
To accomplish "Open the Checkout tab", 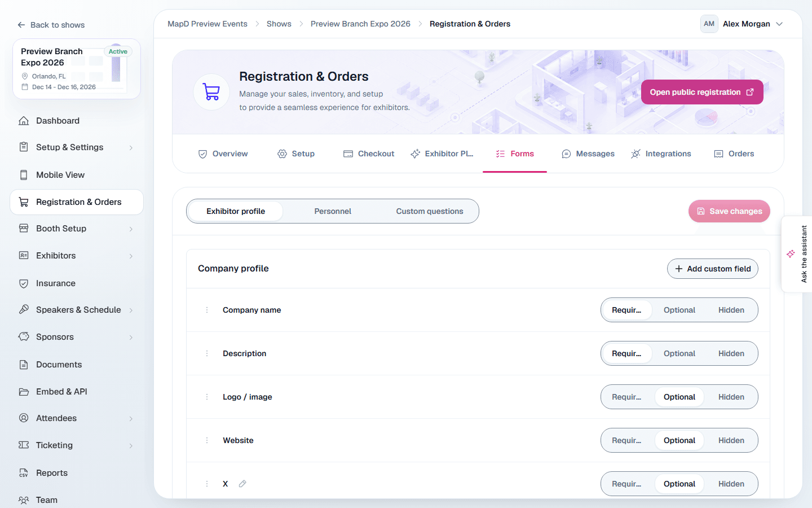I will pos(369,154).
